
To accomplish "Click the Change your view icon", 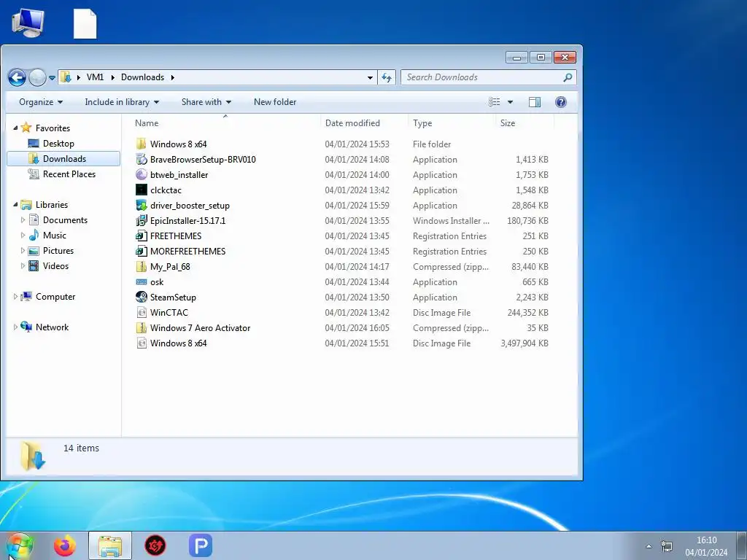I will [x=494, y=102].
